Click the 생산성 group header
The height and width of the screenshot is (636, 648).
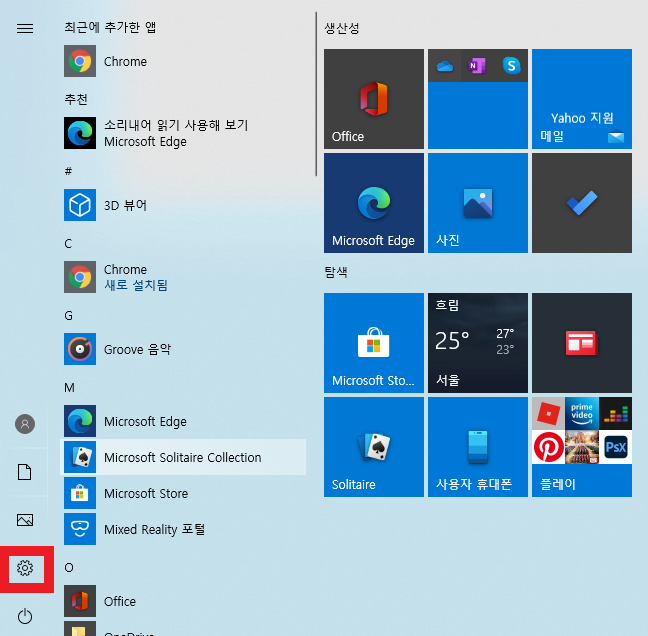[x=342, y=28]
